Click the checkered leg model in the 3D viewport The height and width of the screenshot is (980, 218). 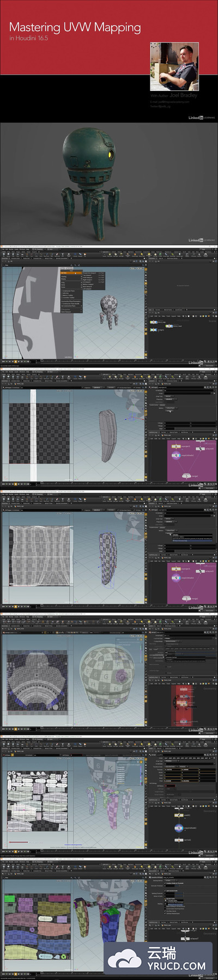click(x=108, y=560)
